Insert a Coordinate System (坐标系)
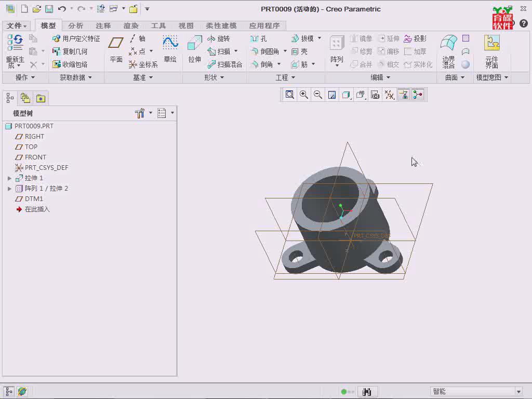The width and height of the screenshot is (532, 399). tap(143, 64)
